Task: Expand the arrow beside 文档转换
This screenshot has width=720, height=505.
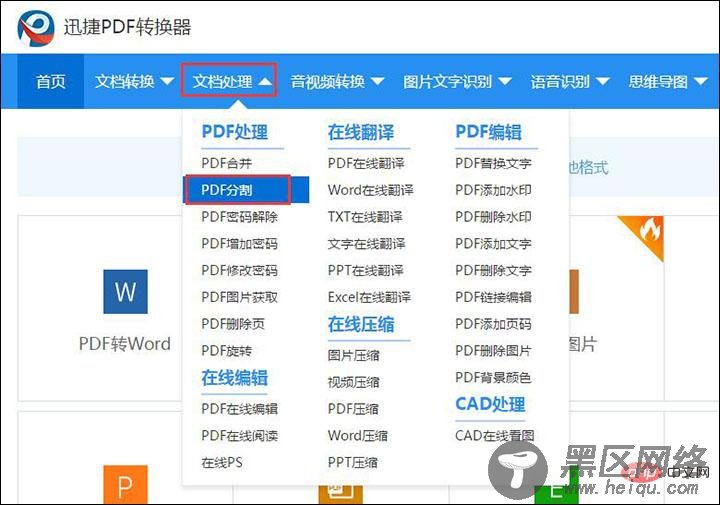Action: (167, 82)
